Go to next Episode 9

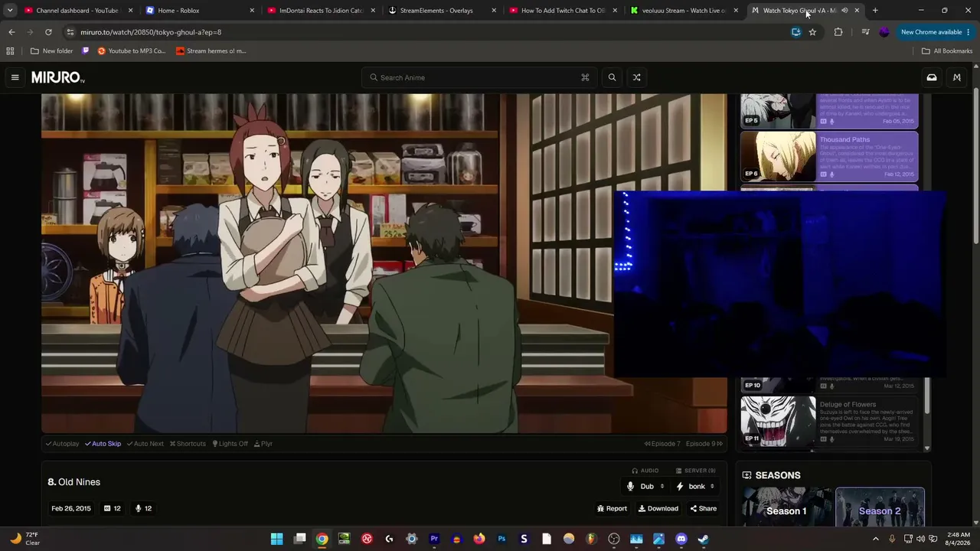pos(704,444)
